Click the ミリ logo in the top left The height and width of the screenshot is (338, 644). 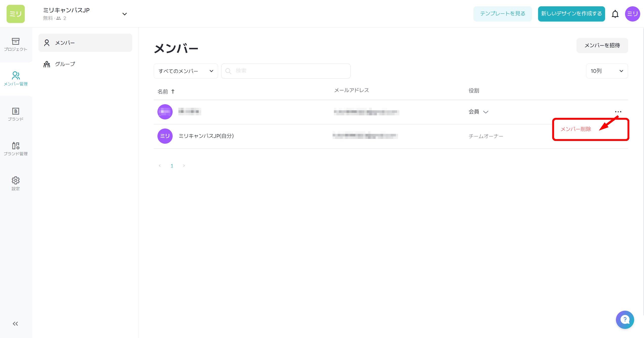(15, 14)
